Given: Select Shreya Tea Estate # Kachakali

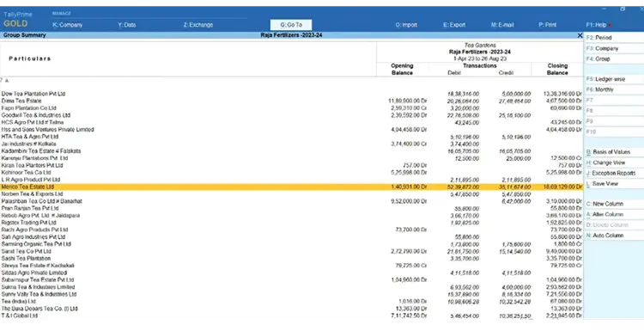Looking at the screenshot, I should point(38,266).
